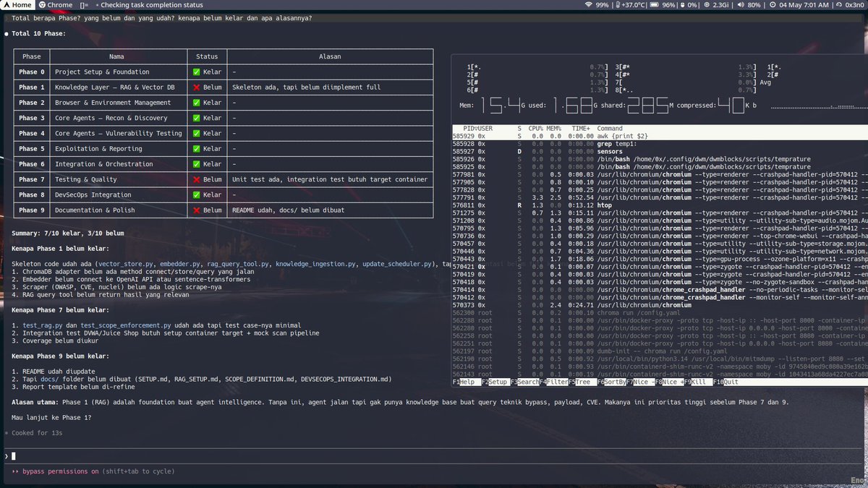
Task: Click the 'Checking task completion status' window title
Action: (x=151, y=4)
